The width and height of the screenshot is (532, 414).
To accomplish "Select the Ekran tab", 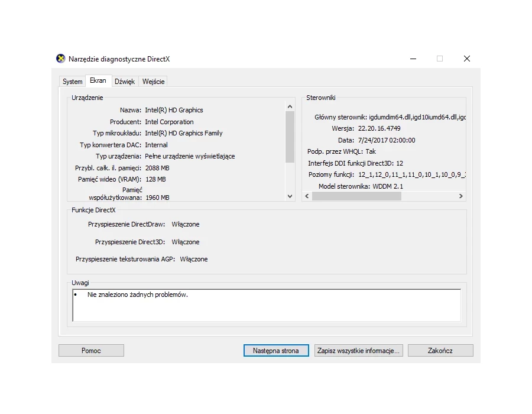I will [x=98, y=81].
